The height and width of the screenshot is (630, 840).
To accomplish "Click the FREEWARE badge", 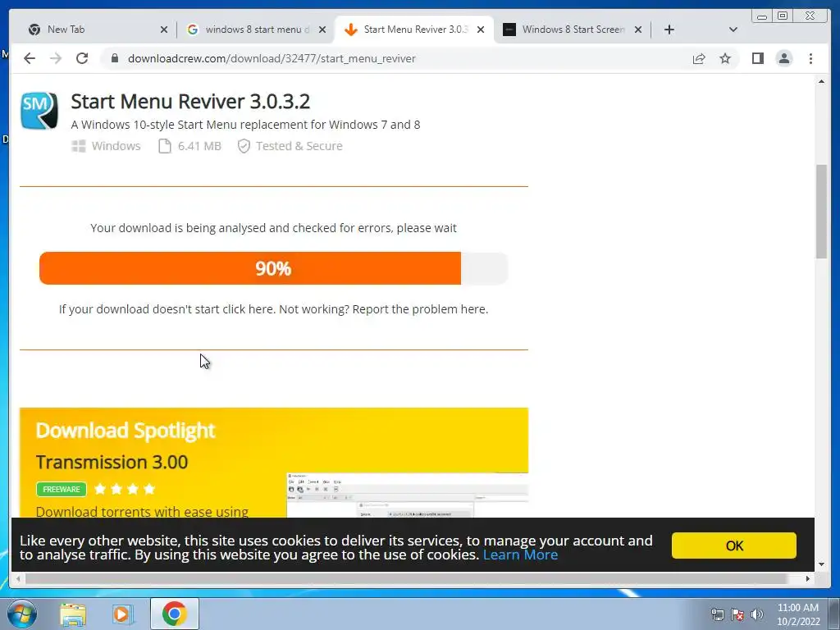I will pos(61,489).
